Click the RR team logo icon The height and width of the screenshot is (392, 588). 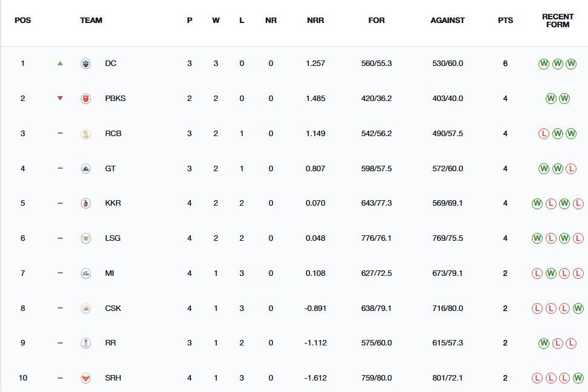tap(86, 343)
